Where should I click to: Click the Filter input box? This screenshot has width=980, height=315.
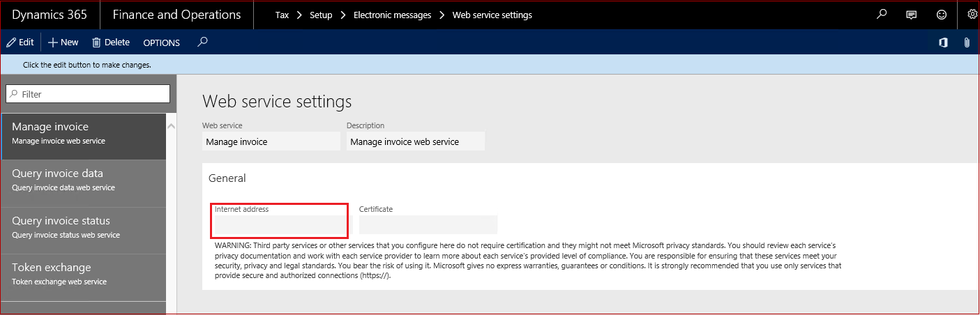coord(88,94)
